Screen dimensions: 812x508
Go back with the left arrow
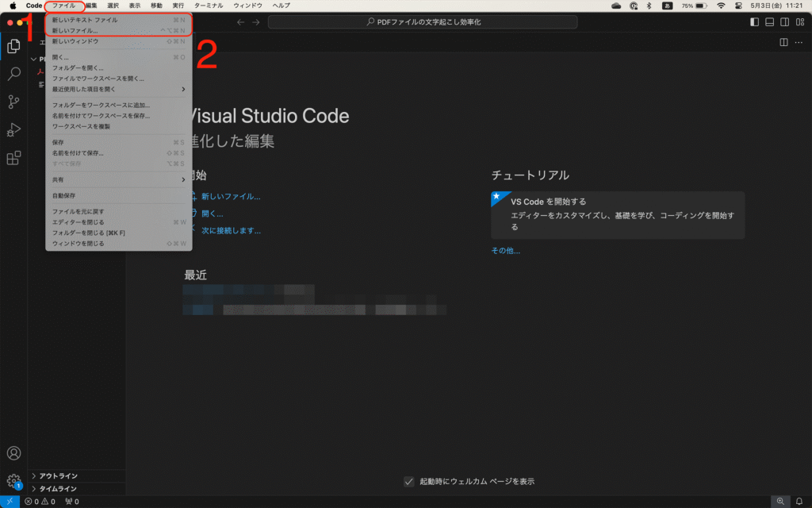pyautogui.click(x=241, y=21)
